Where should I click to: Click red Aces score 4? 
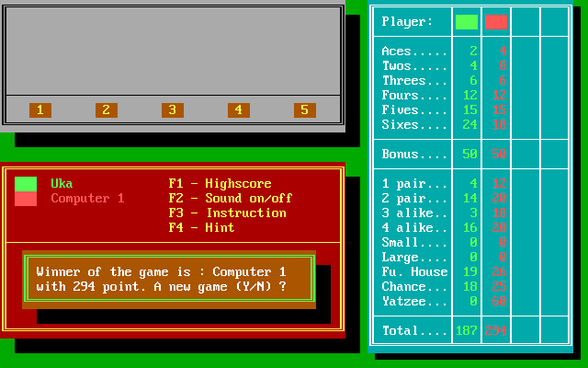click(x=503, y=52)
